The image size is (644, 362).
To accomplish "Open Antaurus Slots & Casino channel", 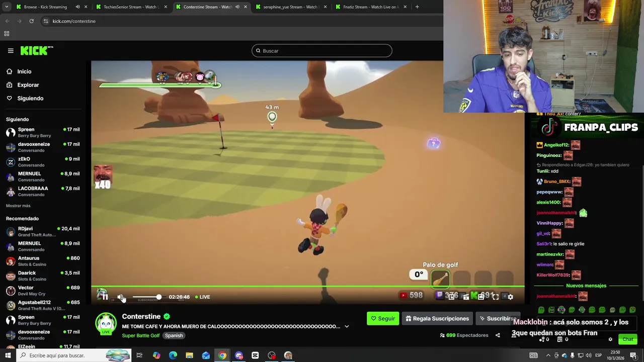I will [x=43, y=261].
